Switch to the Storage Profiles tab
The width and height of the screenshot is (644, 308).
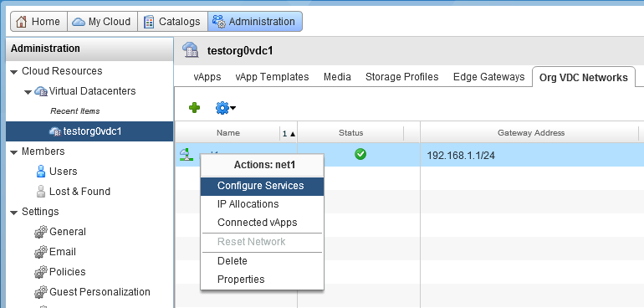click(402, 77)
